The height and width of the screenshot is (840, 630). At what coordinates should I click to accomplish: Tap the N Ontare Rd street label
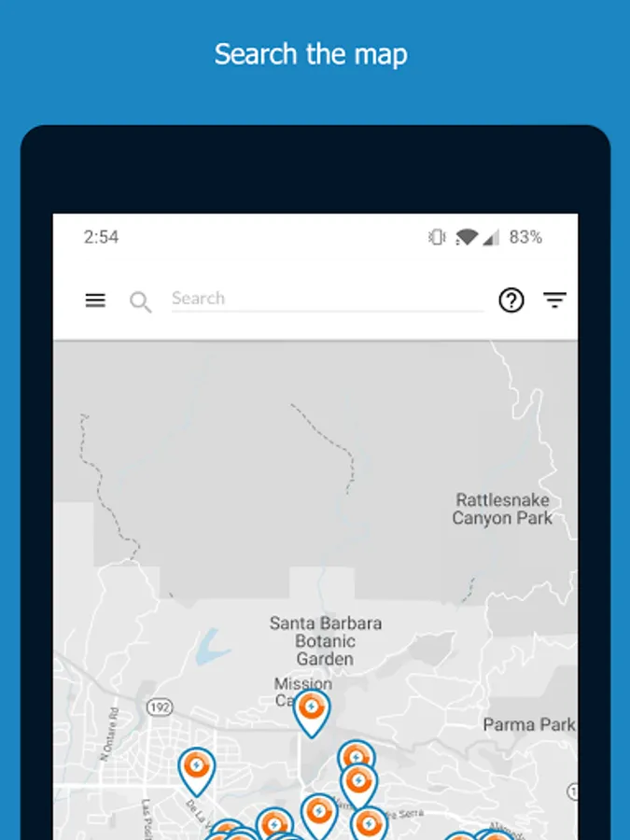[109, 734]
